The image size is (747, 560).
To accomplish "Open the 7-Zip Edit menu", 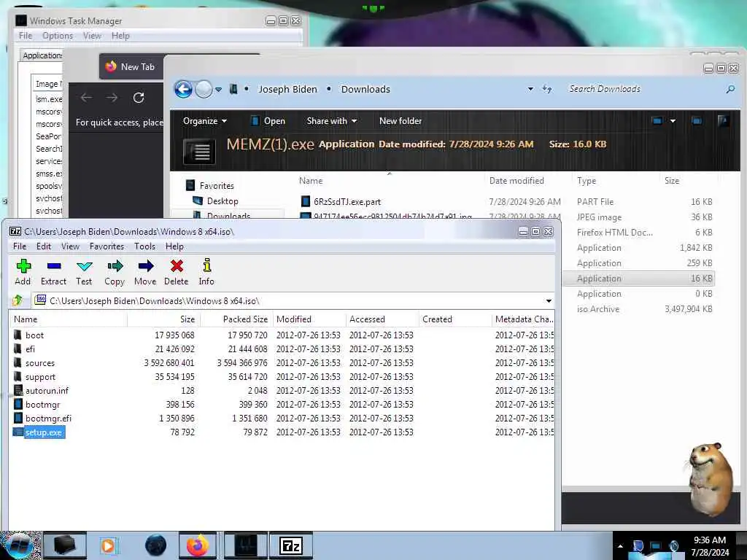I will point(43,246).
